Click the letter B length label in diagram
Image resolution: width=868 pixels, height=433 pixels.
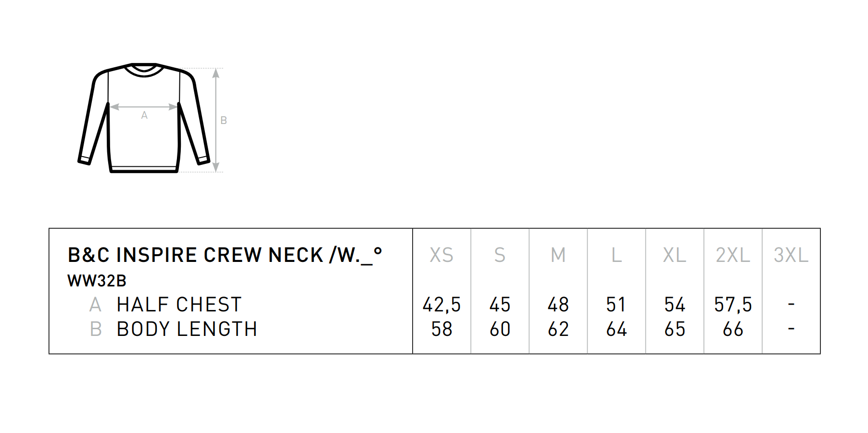224,121
